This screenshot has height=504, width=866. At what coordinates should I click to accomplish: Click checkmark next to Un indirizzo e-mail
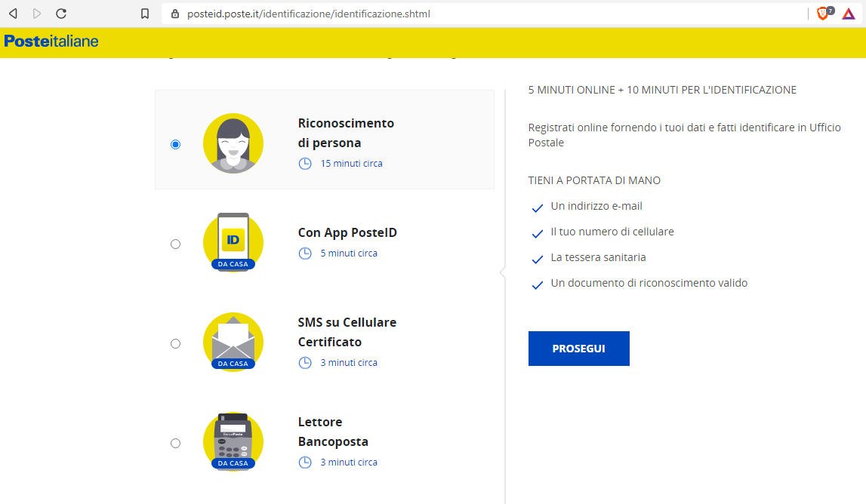pos(538,208)
